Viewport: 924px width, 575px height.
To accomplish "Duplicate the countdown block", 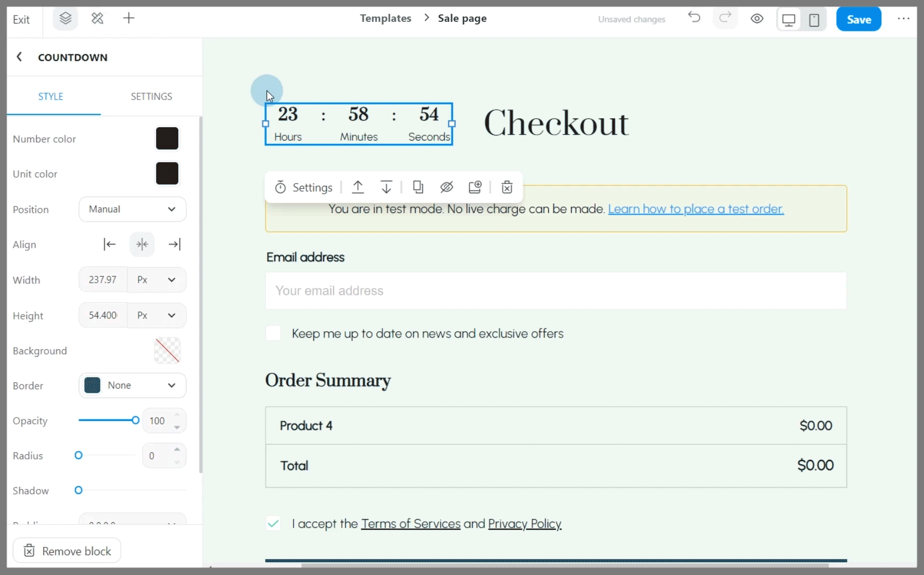I will pyautogui.click(x=418, y=187).
